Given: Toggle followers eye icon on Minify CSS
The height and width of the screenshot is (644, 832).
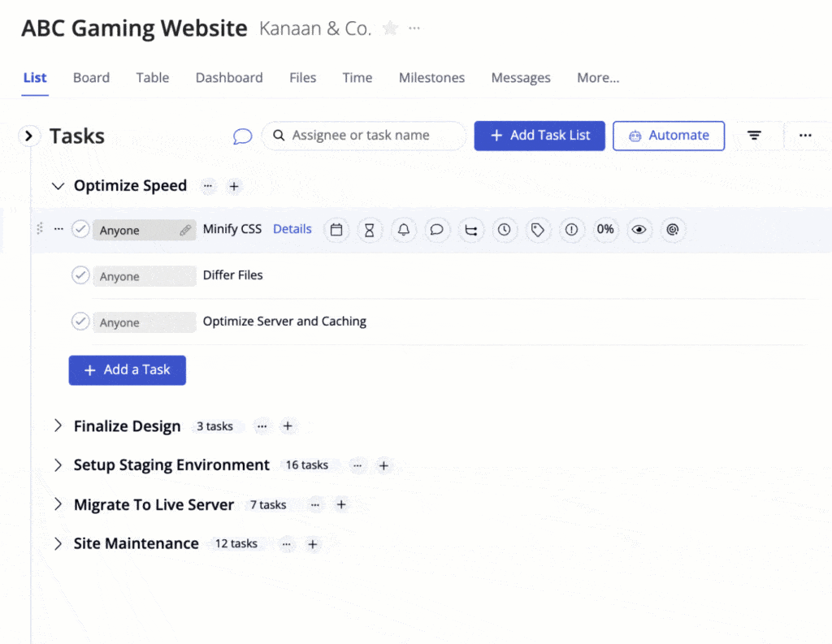Looking at the screenshot, I should pyautogui.click(x=639, y=230).
